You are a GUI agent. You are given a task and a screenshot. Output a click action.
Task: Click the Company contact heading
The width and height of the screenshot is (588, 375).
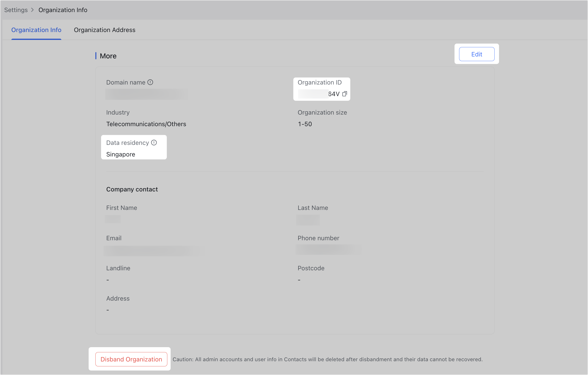coord(132,189)
